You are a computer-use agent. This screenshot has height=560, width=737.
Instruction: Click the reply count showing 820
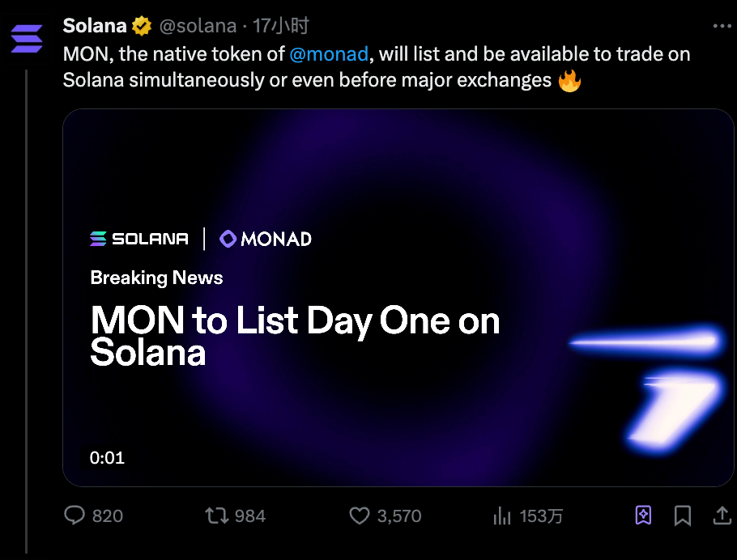pyautogui.click(x=106, y=515)
